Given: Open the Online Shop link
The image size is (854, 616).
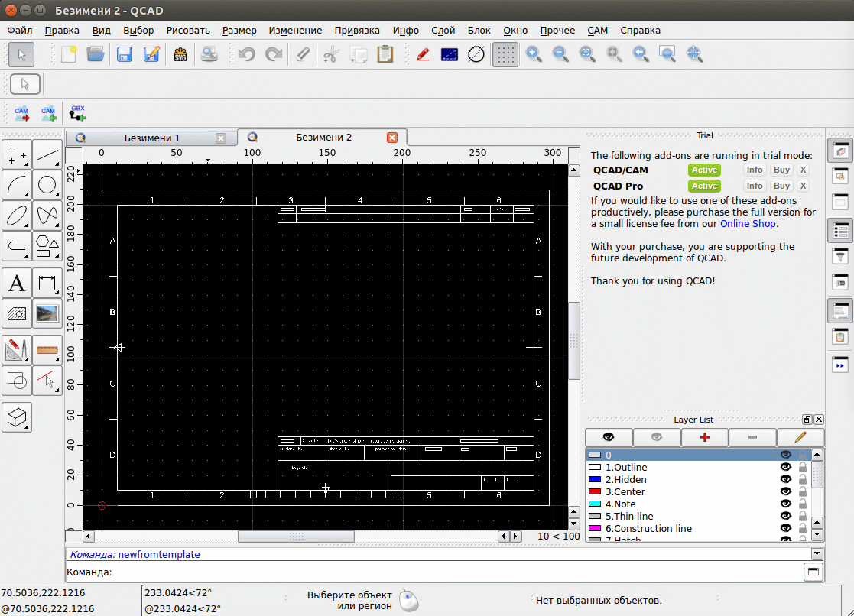Looking at the screenshot, I should 748,224.
